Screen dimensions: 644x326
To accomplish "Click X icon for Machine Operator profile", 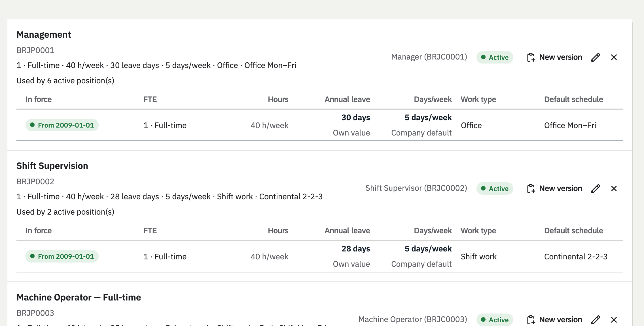I will click(614, 320).
